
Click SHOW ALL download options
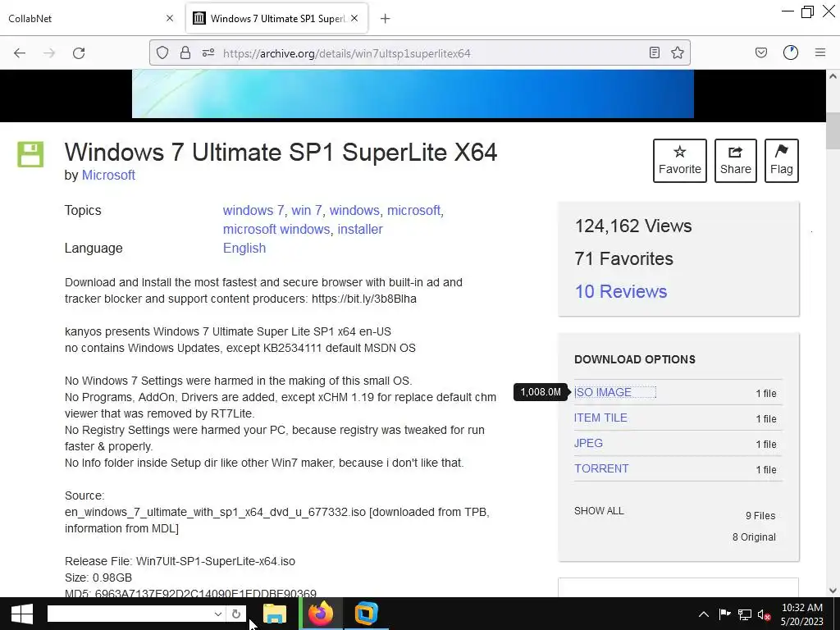[x=599, y=511]
